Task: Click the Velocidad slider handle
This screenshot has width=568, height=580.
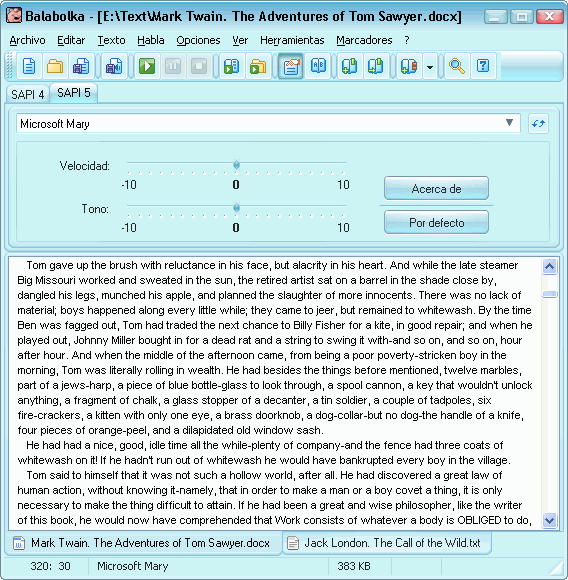Action: [x=236, y=165]
